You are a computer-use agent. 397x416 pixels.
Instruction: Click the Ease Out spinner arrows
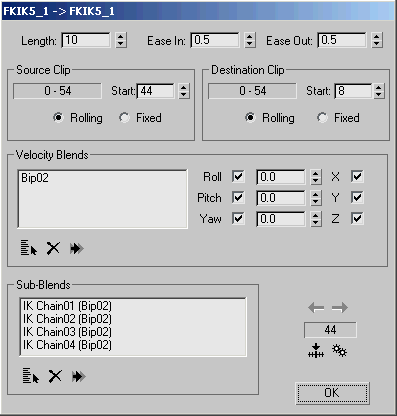click(x=377, y=40)
